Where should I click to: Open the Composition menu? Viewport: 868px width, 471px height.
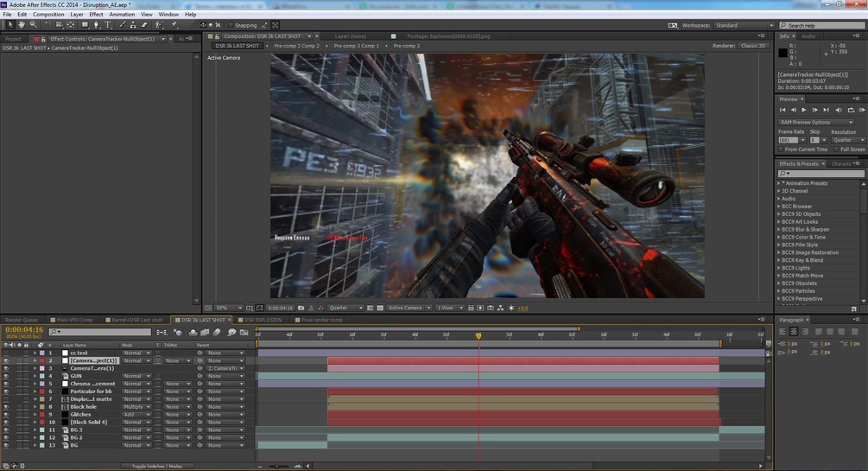(x=48, y=15)
